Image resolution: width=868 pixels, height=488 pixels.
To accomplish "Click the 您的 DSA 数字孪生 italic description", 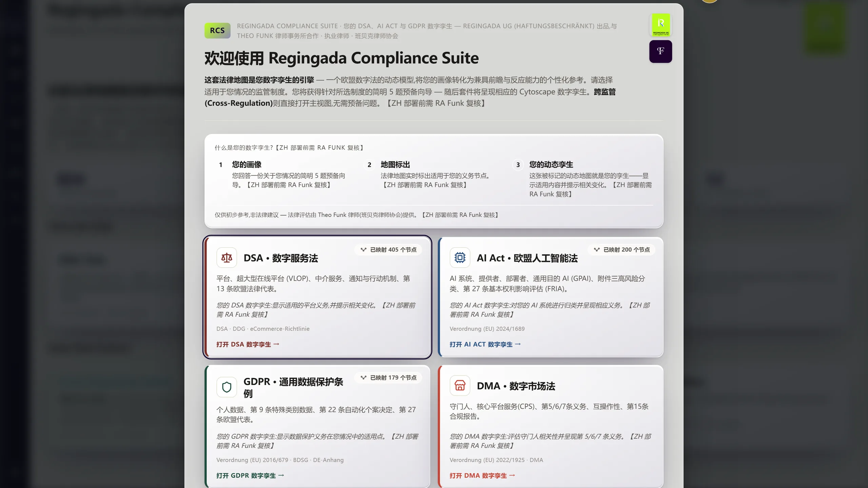I will click(316, 310).
